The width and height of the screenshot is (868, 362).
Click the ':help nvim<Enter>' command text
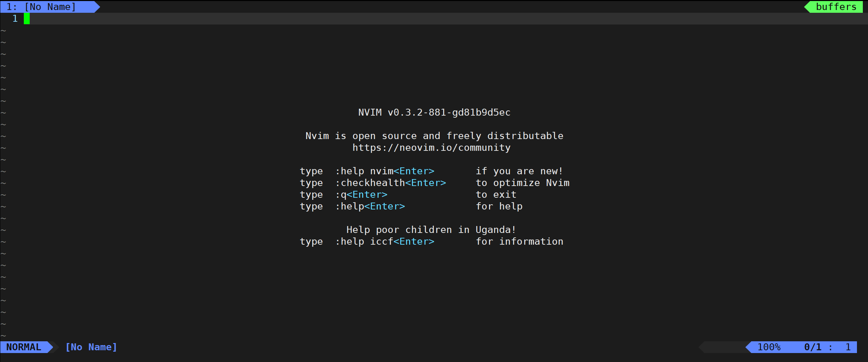pos(384,171)
